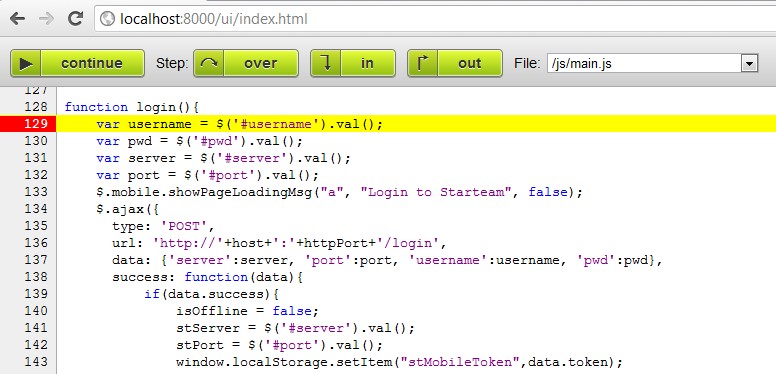Click the /js/main.js file combo box
This screenshot has height=374, width=776.
click(652, 63)
